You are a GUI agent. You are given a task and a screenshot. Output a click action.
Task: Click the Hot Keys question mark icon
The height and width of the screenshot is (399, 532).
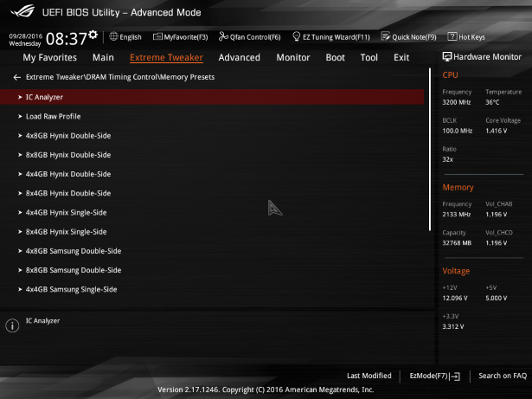pyautogui.click(x=452, y=36)
